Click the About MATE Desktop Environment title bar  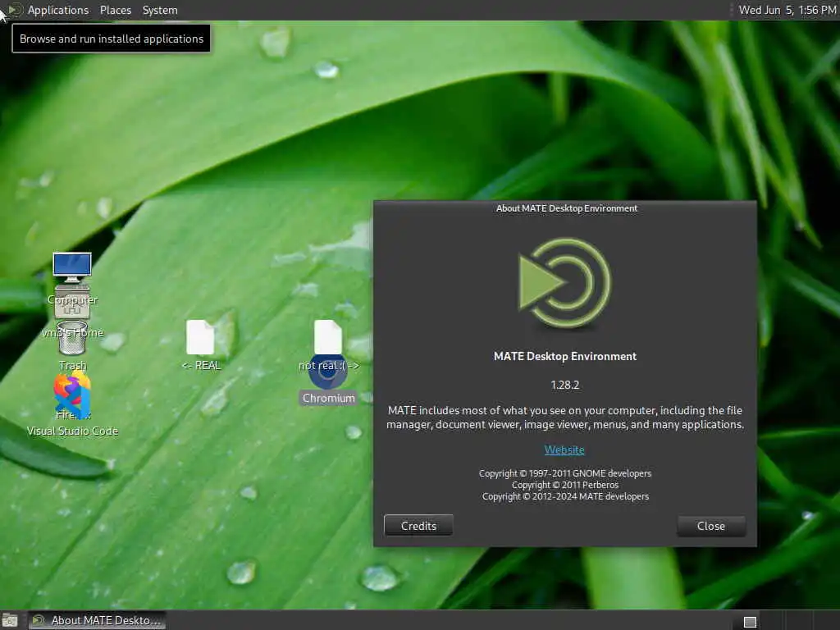566,208
